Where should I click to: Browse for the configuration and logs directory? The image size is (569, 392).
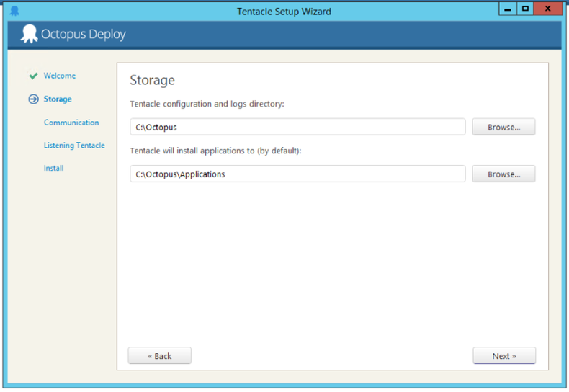coord(503,127)
